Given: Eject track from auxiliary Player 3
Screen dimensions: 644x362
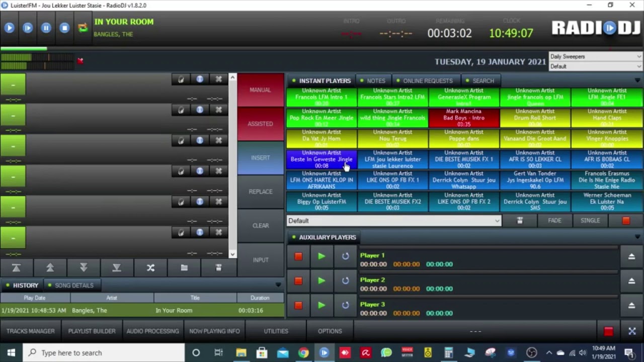Looking at the screenshot, I should [x=631, y=305].
